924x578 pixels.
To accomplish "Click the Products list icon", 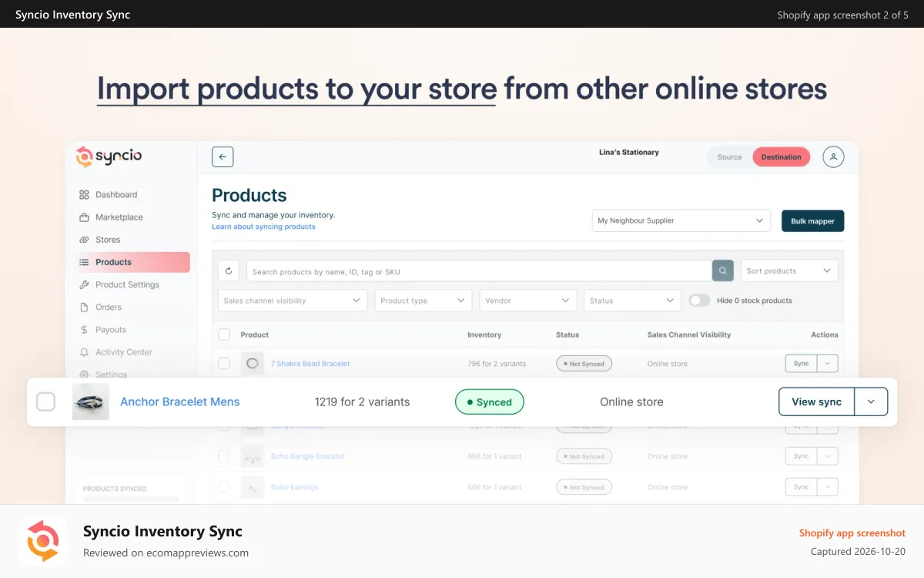I will click(x=84, y=262).
